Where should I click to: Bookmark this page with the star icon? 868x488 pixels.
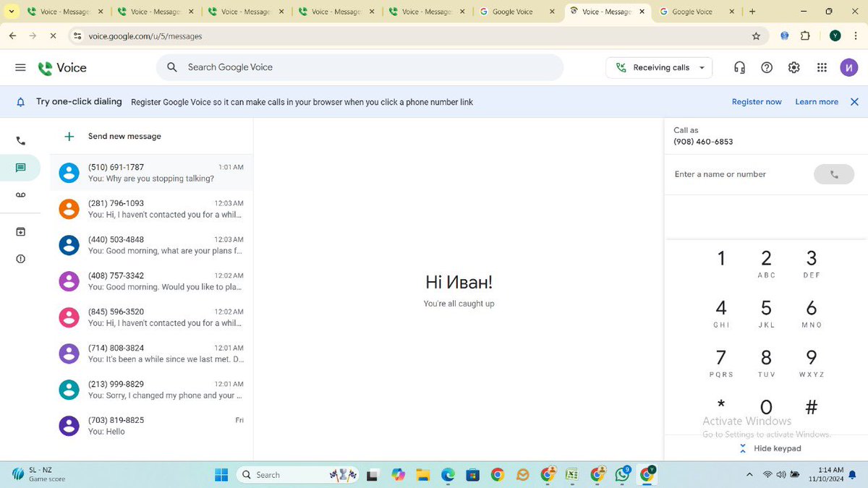click(756, 35)
